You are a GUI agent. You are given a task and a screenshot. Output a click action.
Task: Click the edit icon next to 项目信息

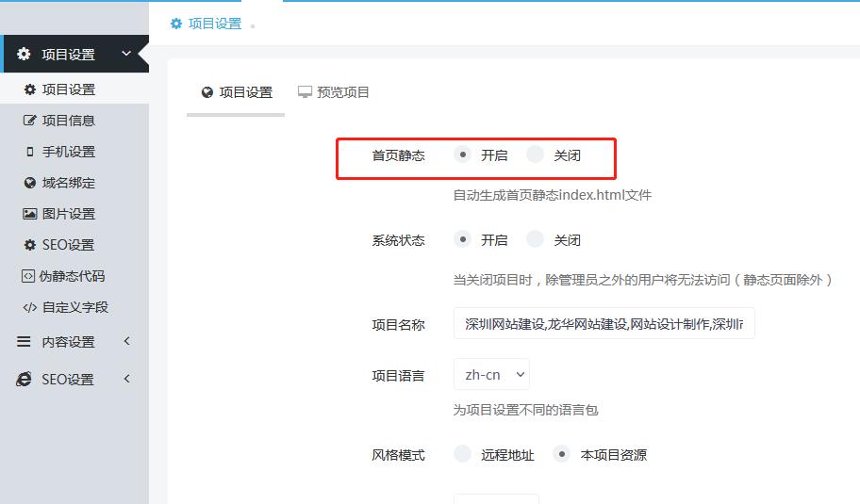pos(29,121)
